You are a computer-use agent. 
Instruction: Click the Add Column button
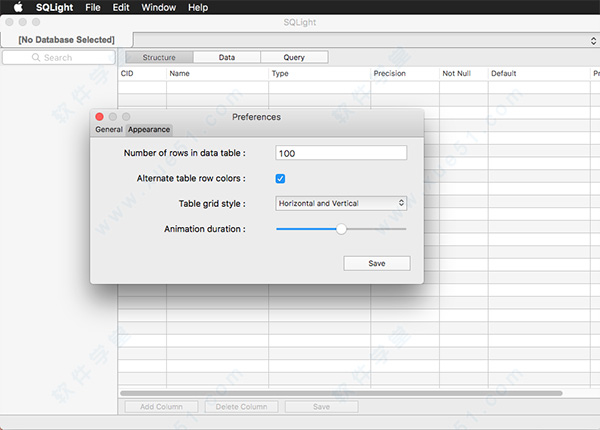pyautogui.click(x=161, y=407)
